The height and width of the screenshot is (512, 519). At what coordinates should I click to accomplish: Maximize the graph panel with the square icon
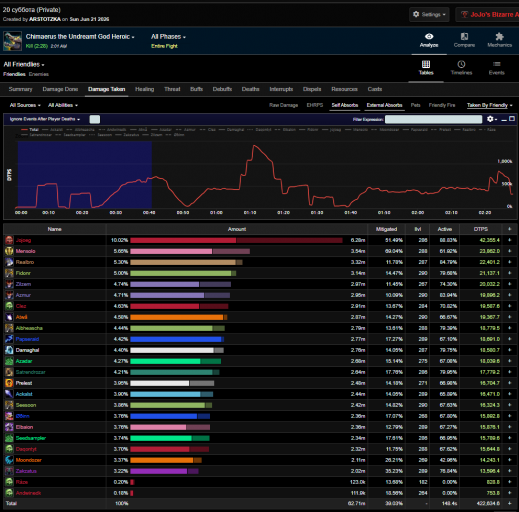click(512, 119)
